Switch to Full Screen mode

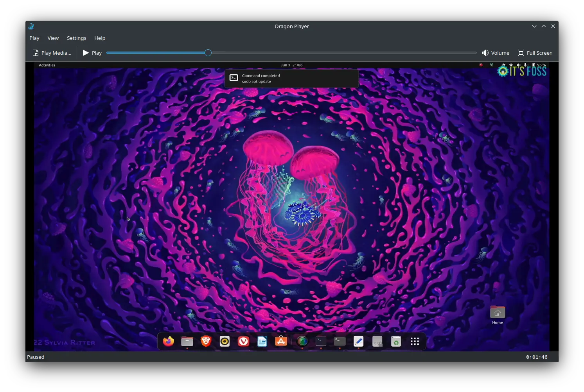[x=535, y=53]
